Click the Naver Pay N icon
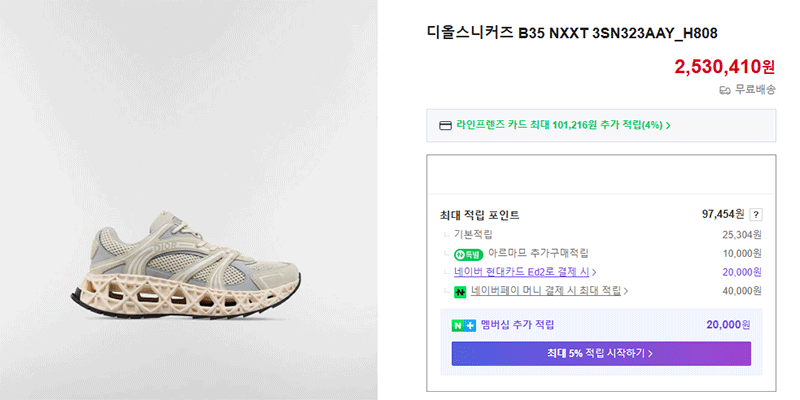800x400 pixels. [460, 292]
